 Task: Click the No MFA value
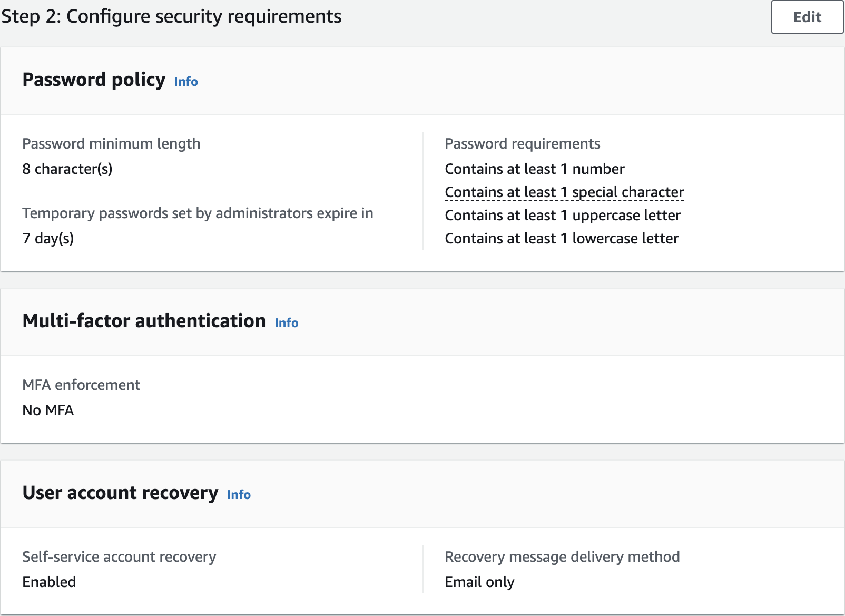pos(48,410)
